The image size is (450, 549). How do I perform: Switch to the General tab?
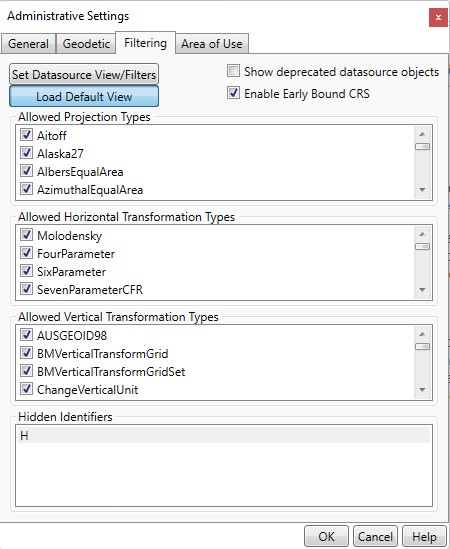click(x=28, y=44)
